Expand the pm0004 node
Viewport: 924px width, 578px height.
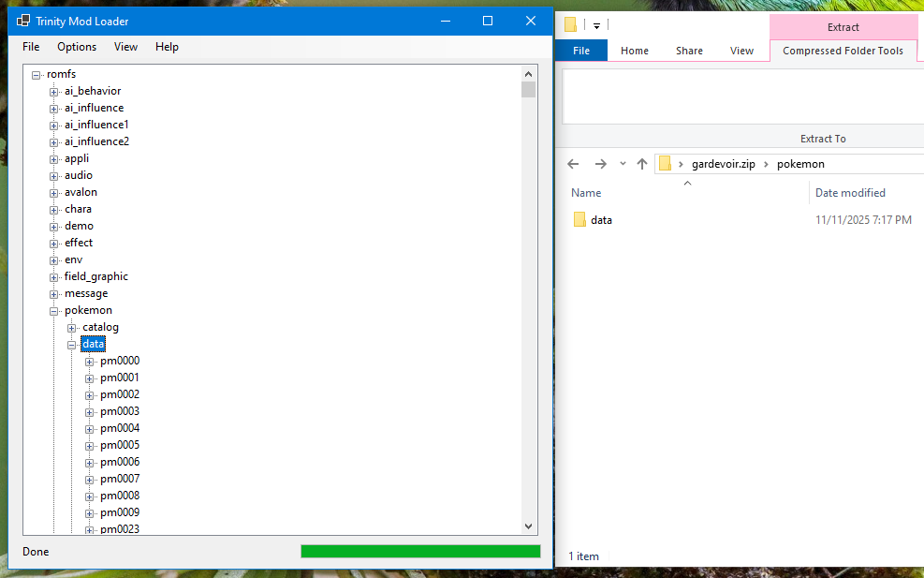click(x=89, y=429)
